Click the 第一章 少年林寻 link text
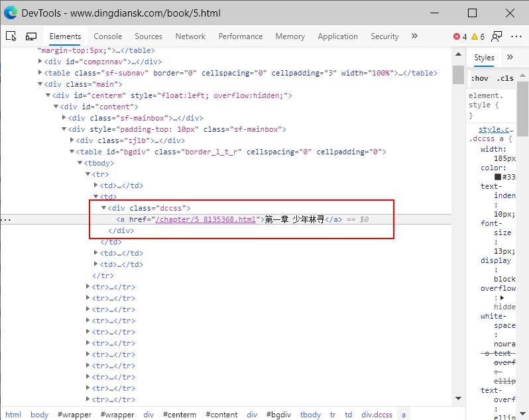 (x=294, y=219)
